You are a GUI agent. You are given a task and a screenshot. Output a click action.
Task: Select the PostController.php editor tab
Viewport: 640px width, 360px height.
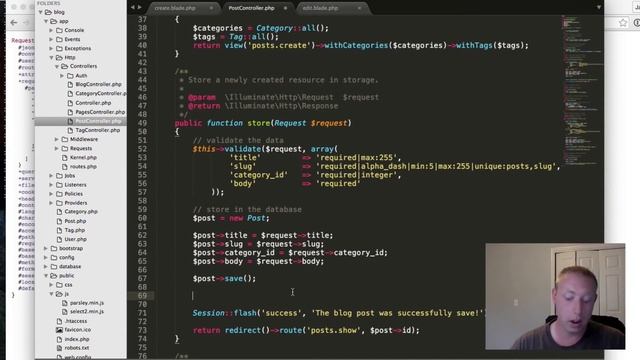click(251, 8)
